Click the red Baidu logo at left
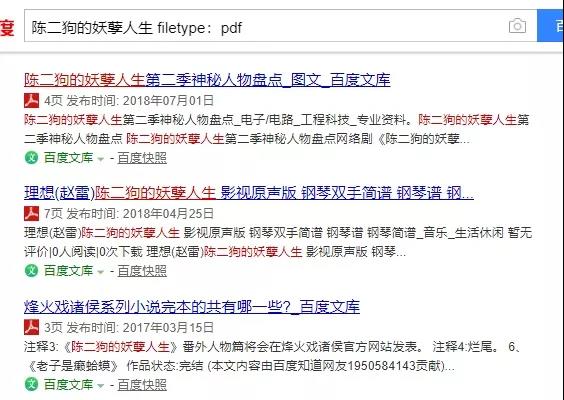Viewport: 564px width, 400px height. [7, 27]
